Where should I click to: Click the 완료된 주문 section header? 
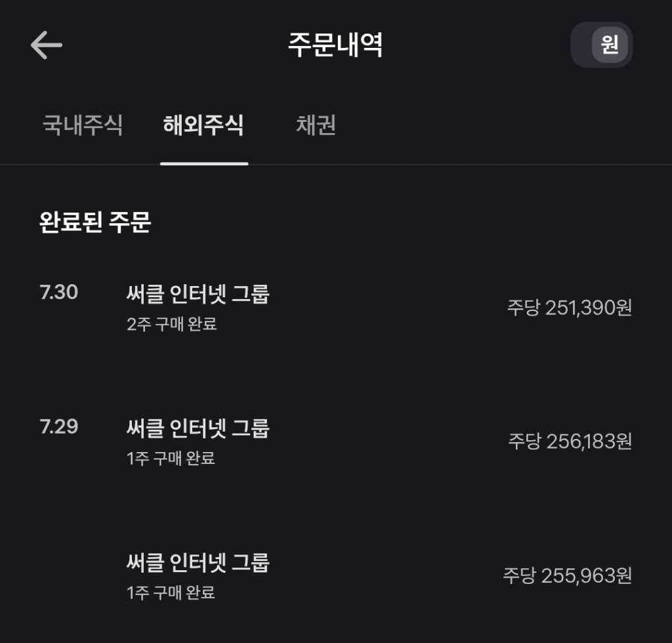coord(95,222)
